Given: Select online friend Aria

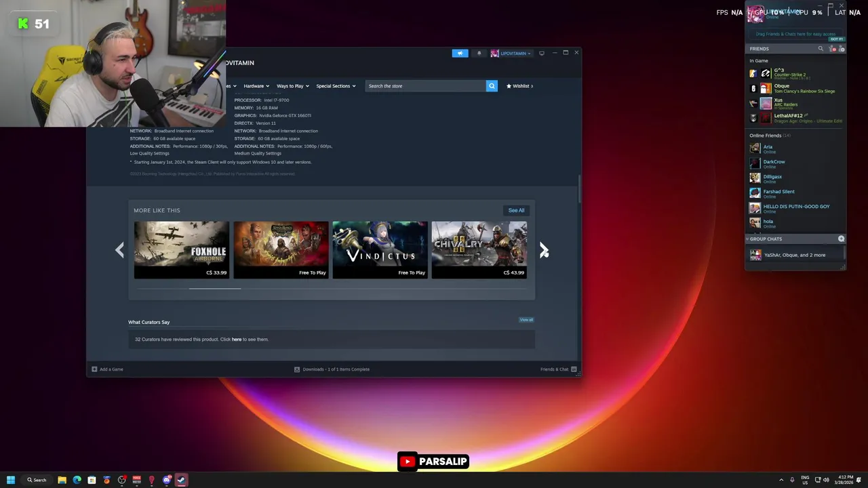Looking at the screenshot, I should (796, 148).
